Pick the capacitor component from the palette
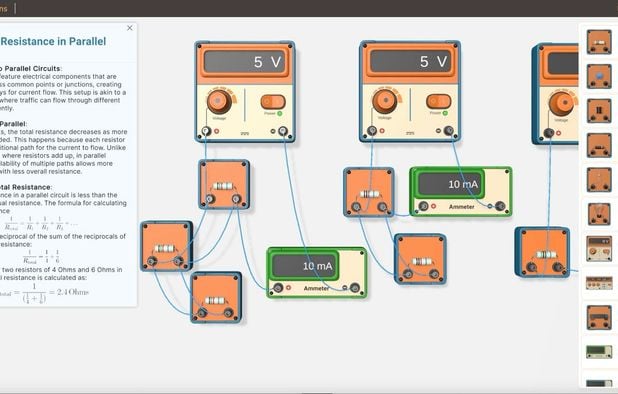This screenshot has height=394, width=618. pyautogui.click(x=599, y=111)
